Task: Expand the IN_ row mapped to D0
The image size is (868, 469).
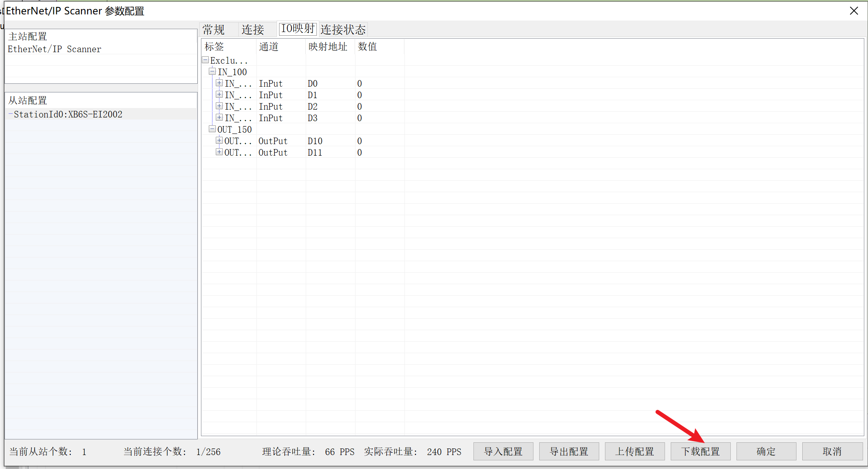Action: pos(219,83)
